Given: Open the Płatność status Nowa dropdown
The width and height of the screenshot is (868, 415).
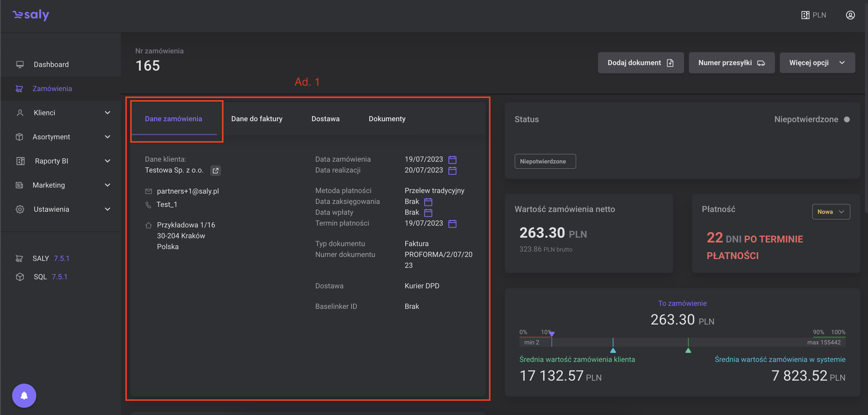Looking at the screenshot, I should pyautogui.click(x=831, y=212).
